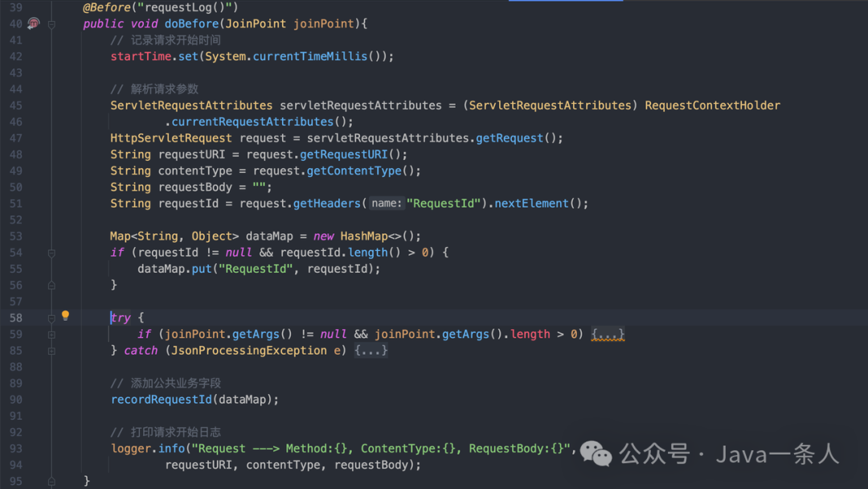Click the currentRequestAttributes call on line 46
This screenshot has height=489, width=868.
pos(252,121)
